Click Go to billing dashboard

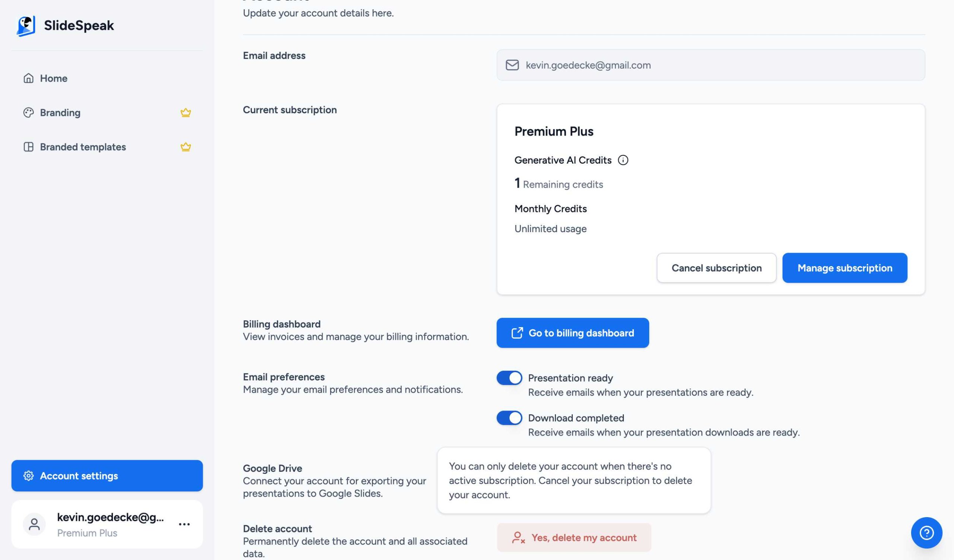coord(572,333)
